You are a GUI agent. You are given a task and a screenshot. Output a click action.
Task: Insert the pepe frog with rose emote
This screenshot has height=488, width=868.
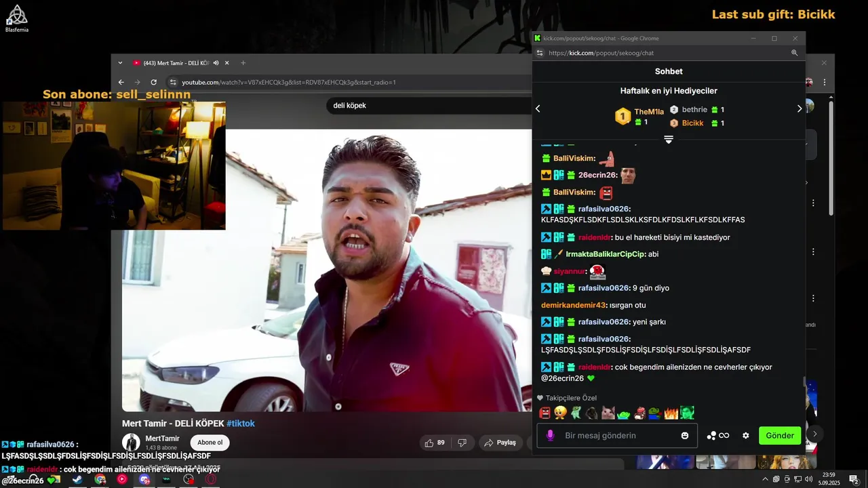[656, 412]
